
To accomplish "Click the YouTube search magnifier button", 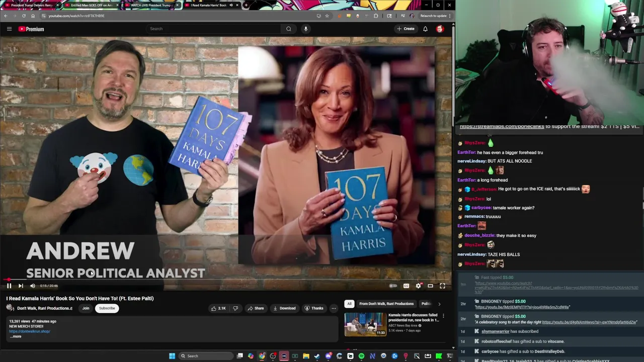I will coord(289,29).
